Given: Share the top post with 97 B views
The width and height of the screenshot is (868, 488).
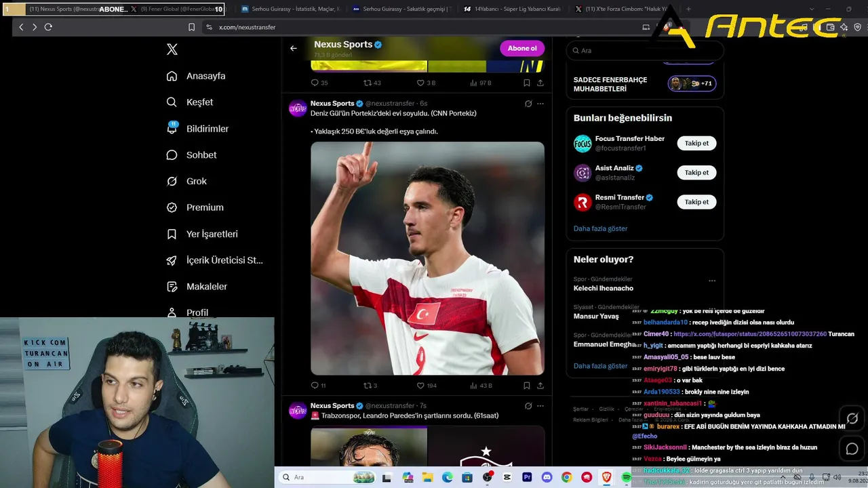Looking at the screenshot, I should click(540, 83).
